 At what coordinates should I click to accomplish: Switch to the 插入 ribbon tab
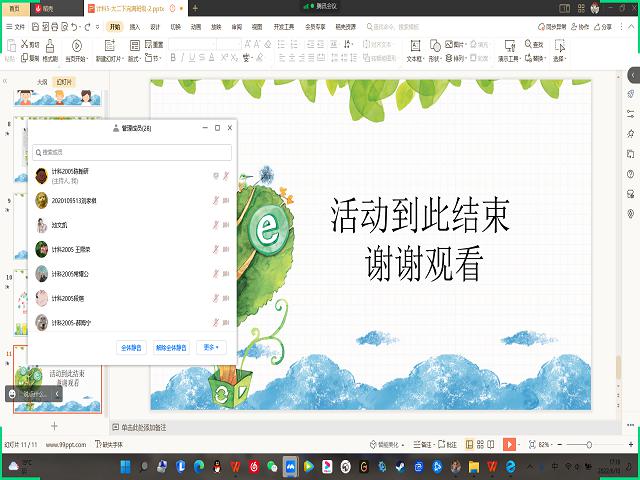point(135,27)
